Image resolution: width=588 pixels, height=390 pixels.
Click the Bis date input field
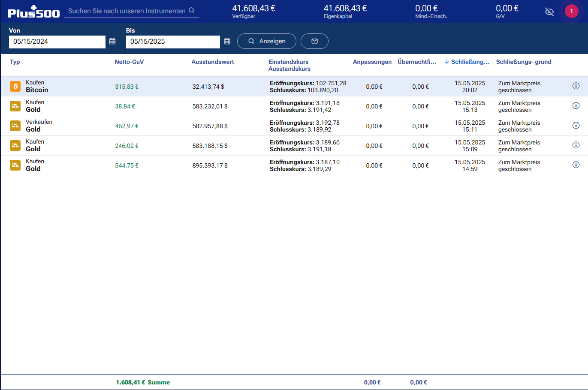173,42
